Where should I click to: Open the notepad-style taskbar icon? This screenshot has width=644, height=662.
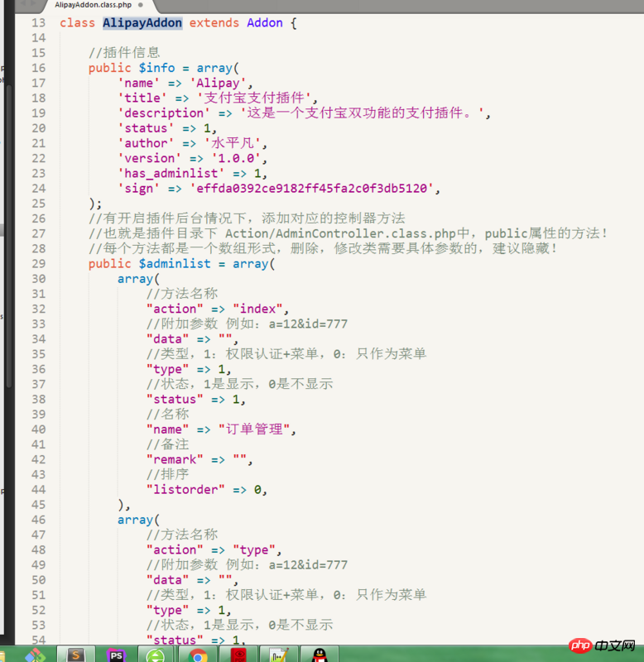(x=278, y=655)
